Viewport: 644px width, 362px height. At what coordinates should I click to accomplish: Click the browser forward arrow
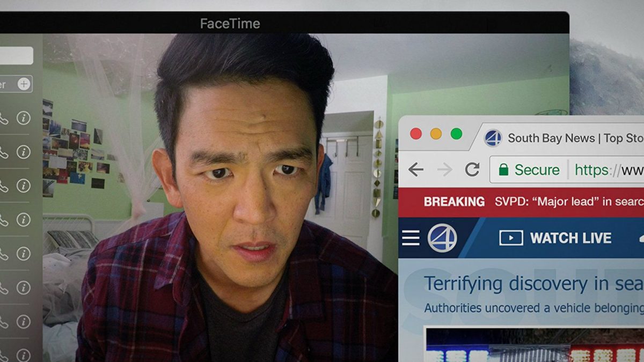coord(444,170)
